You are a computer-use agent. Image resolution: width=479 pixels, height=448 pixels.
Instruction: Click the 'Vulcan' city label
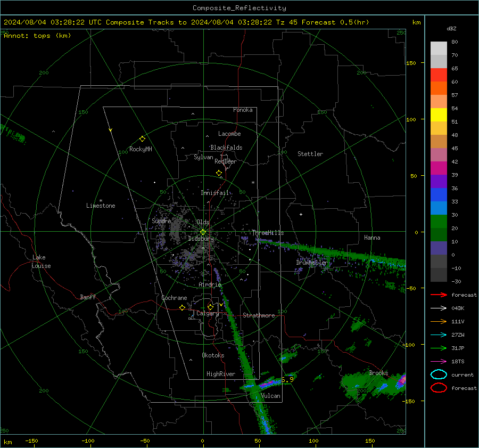coord(270,396)
